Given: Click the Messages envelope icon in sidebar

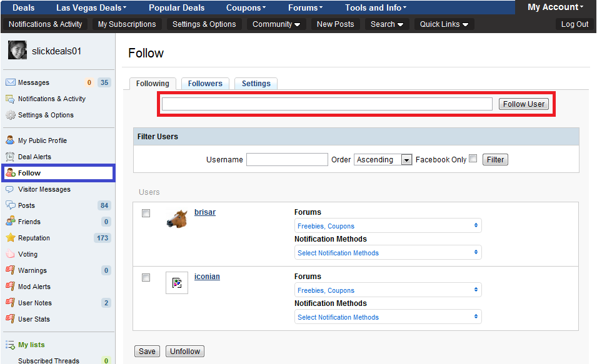Looking at the screenshot, I should [x=11, y=82].
